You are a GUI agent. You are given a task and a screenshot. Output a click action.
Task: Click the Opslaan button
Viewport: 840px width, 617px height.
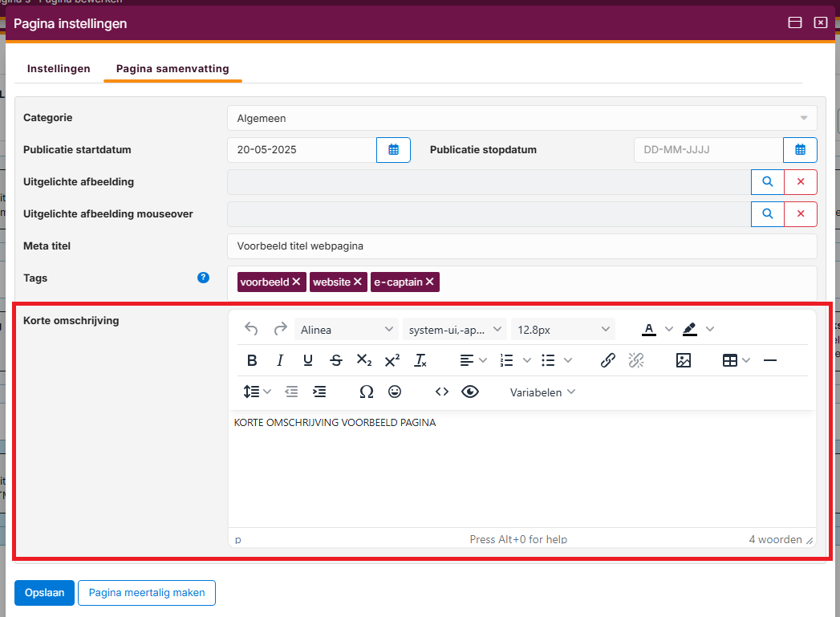pos(44,592)
